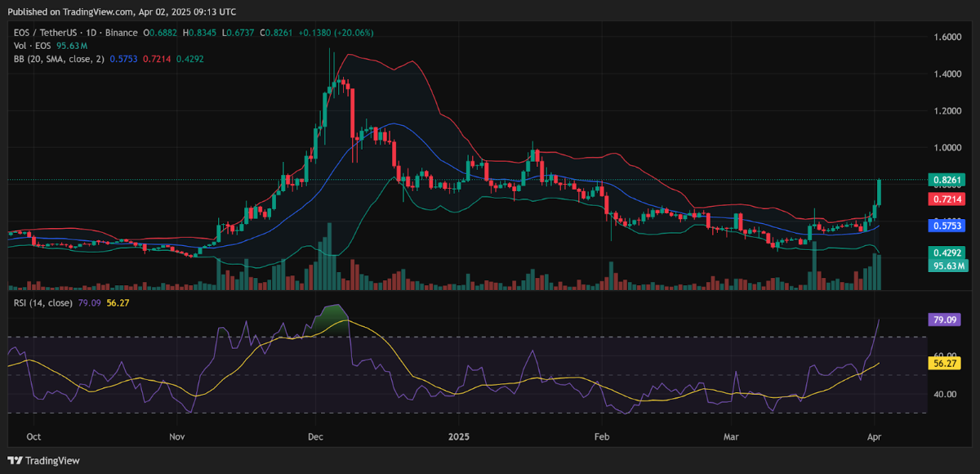Click the latest tall green candle
Viewport: 980px width, 474px height.
880,192
